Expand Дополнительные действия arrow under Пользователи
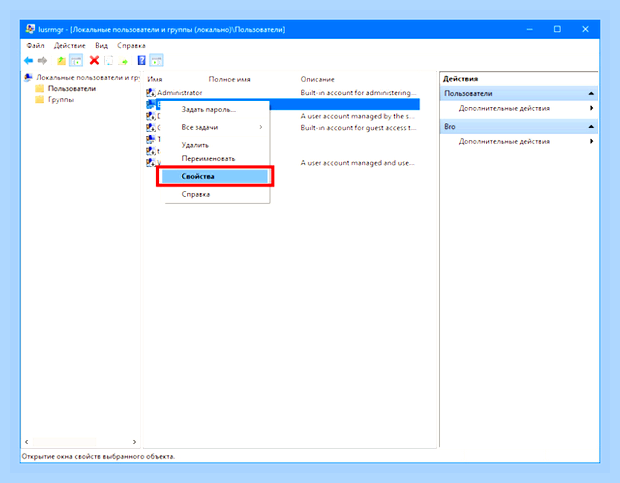Screen dimensions: 620x483 pos(591,108)
